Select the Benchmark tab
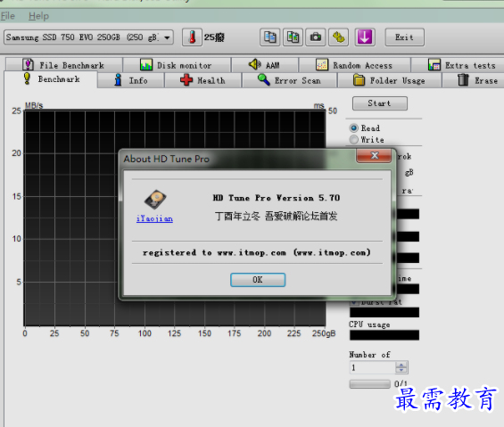Viewport: 504px width, 427px height. click(51, 79)
